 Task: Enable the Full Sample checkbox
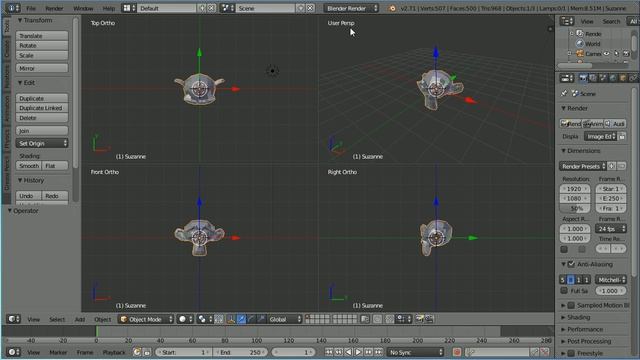[564, 290]
